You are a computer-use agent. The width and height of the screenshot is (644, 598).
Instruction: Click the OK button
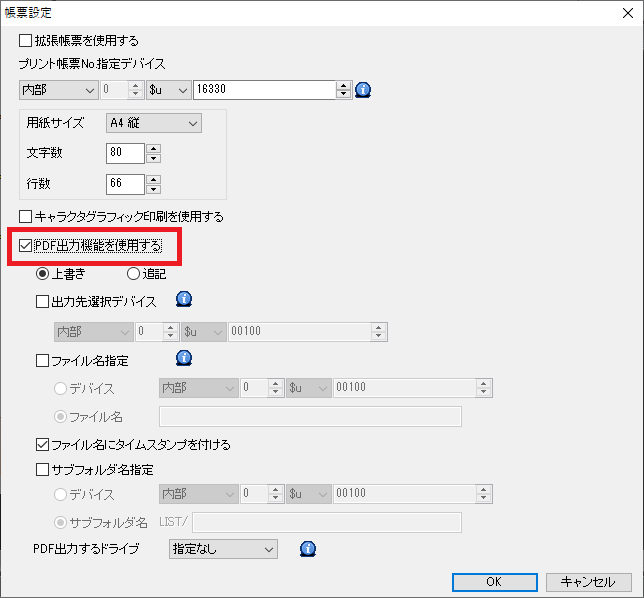point(494,581)
